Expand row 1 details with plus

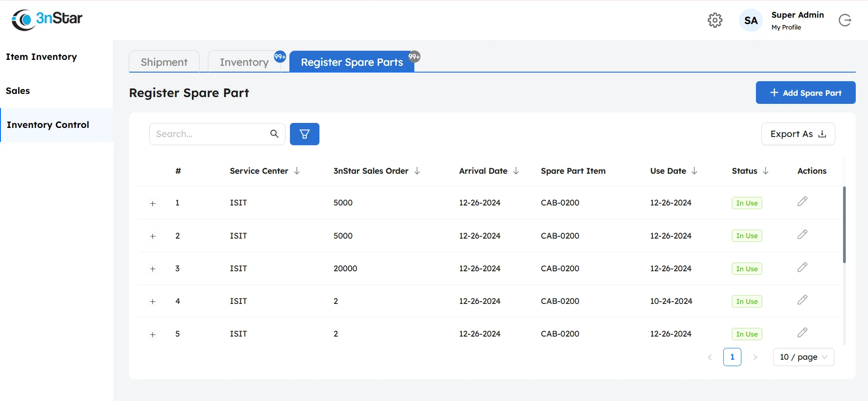(153, 203)
